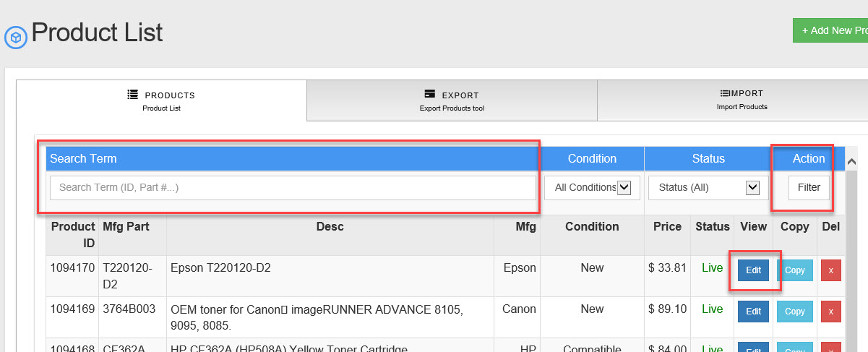Click the card icon on Export tab
Screen dimensions: 868x352
(x=429, y=95)
